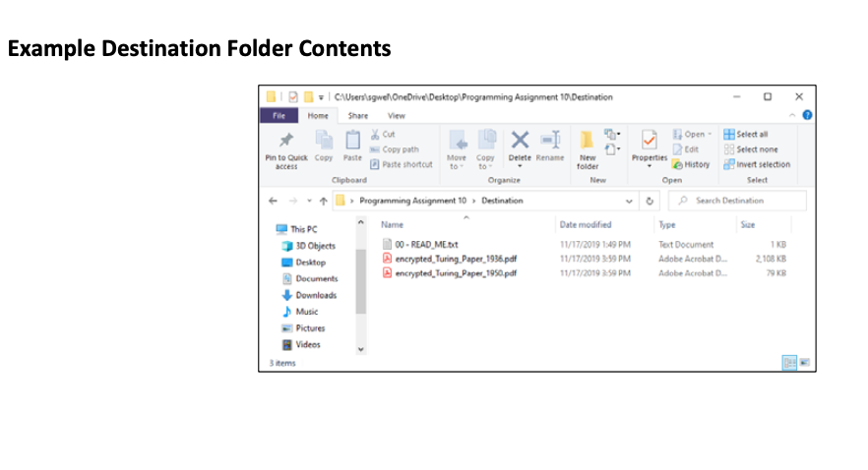868x470 pixels.
Task: Open the recent locations dropdown arrow
Action: [309, 201]
